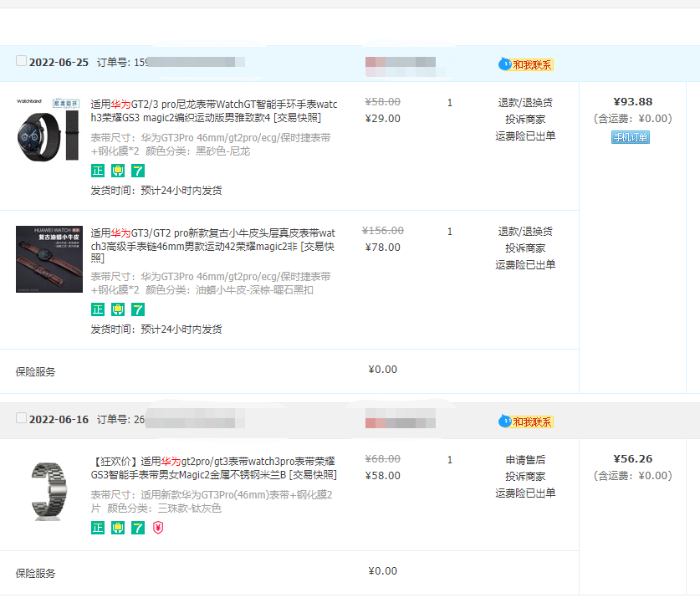This screenshot has height=603, width=700.
Task: Click 运费险已出单 for the leather strap item
Action: (x=525, y=264)
